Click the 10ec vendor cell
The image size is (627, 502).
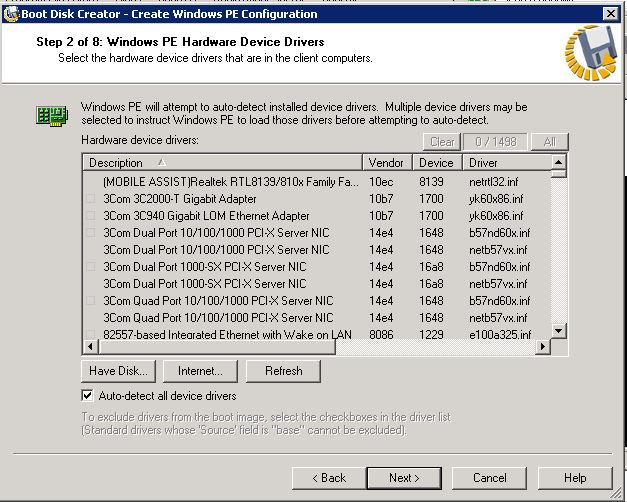381,182
